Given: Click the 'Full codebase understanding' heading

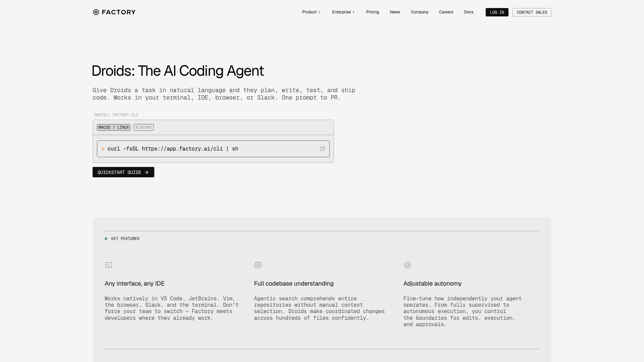Looking at the screenshot, I should [x=294, y=284].
